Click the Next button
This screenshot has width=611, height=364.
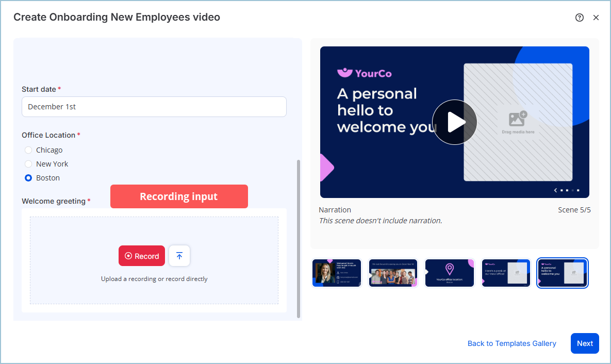pos(585,343)
